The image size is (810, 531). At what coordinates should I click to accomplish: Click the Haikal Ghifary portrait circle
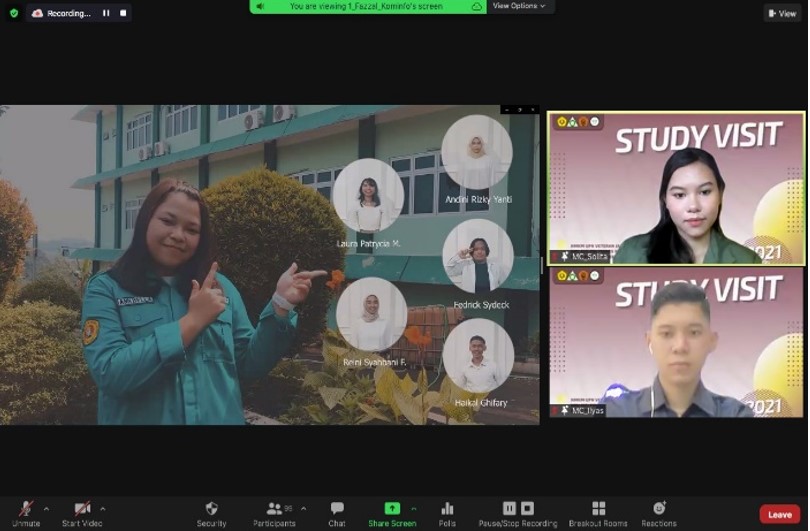tap(478, 355)
